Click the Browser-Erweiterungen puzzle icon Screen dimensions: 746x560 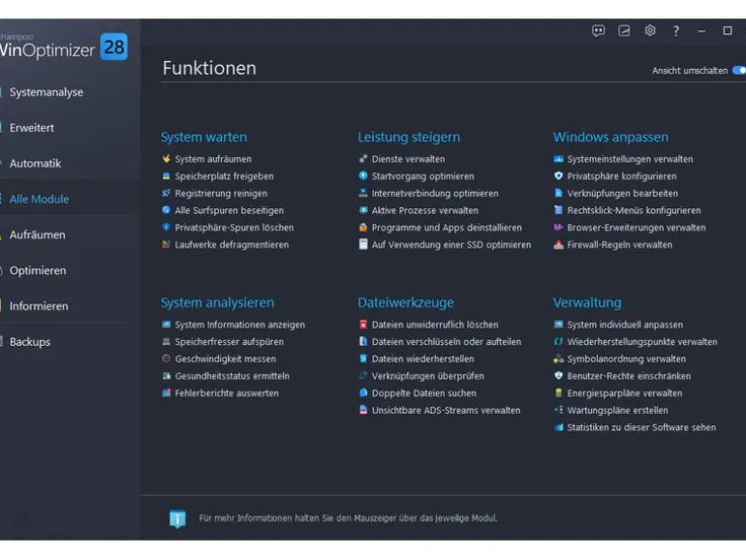tap(559, 227)
